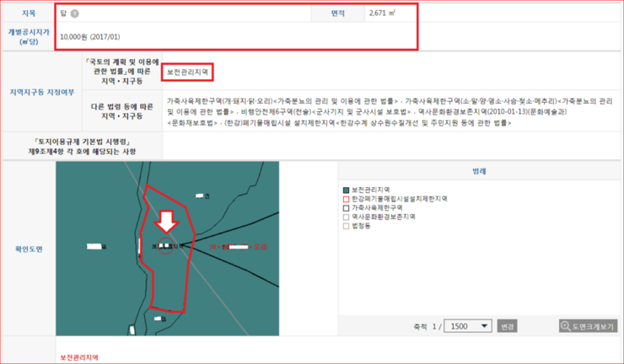Click the teal 보전관리지역 legend swatch

tap(346, 190)
